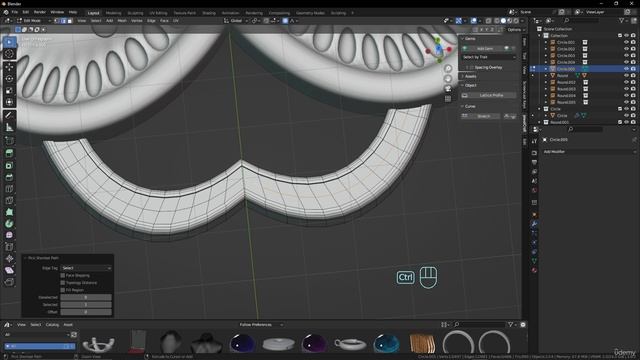640x360 pixels.
Task: Toggle visibility eye for selected Circle.005 row
Action: coord(626,69)
